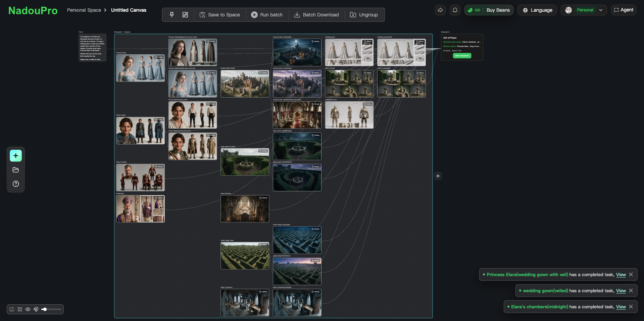The image size is (644, 321).
Task: Open History on the wedding gown(veiled) card
Action: coord(420,42)
